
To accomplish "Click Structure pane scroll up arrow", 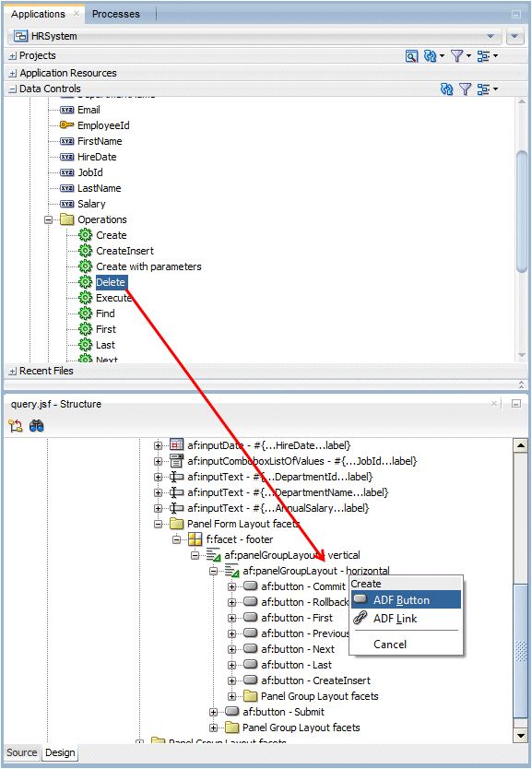I will point(520,445).
